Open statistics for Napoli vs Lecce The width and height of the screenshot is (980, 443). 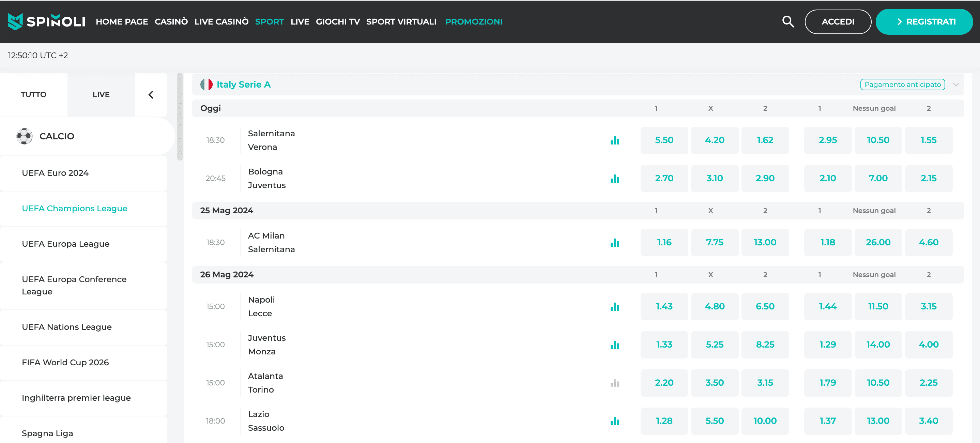(x=615, y=306)
